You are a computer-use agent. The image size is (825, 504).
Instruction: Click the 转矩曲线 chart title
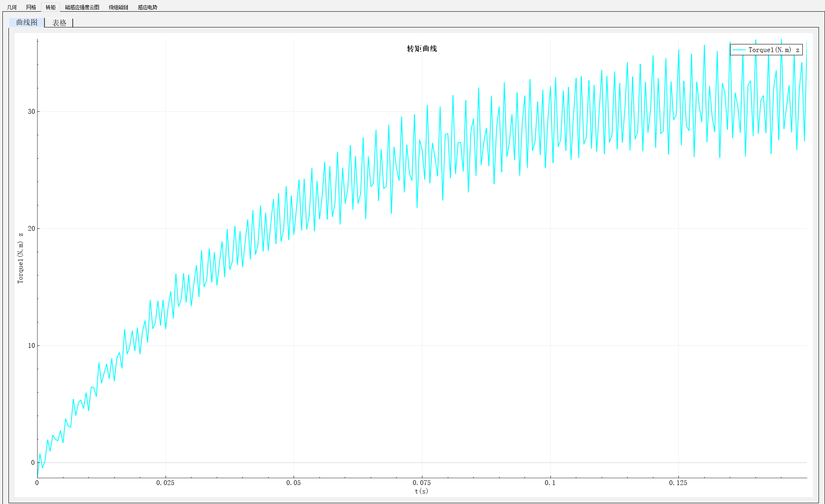[422, 48]
